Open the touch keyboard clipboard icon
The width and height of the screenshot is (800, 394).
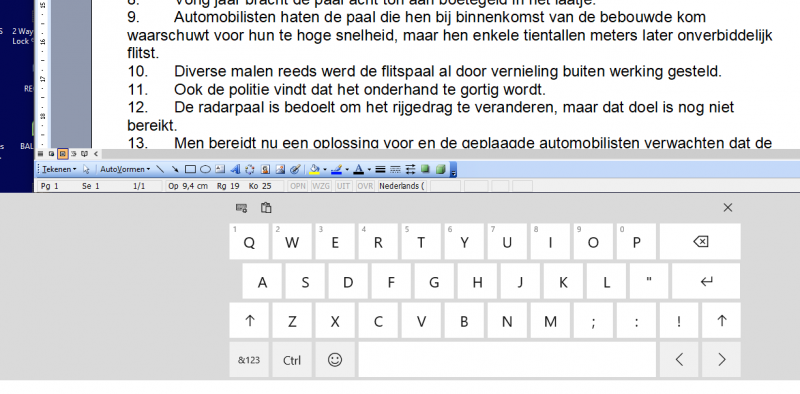point(266,208)
